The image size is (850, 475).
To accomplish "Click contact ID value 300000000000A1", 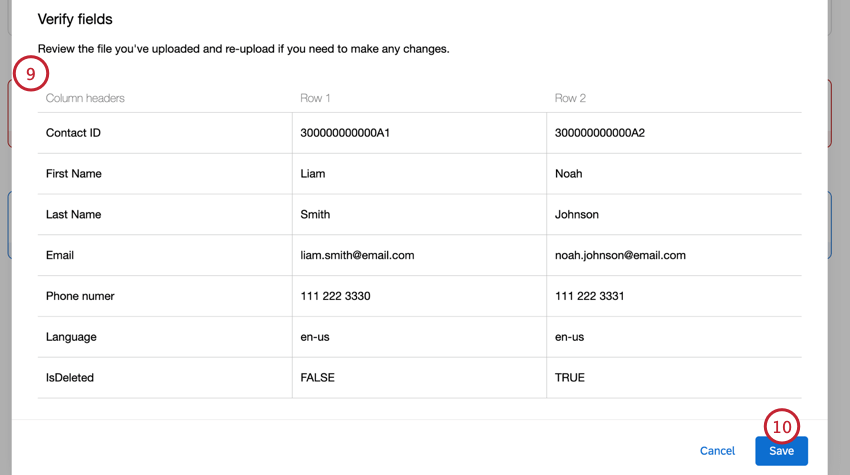I will (345, 133).
